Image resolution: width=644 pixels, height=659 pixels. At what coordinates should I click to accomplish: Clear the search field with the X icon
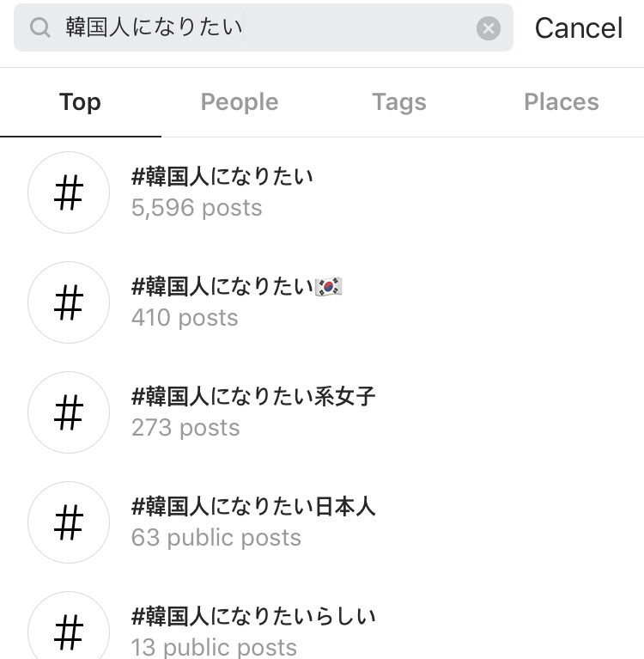pyautogui.click(x=488, y=28)
